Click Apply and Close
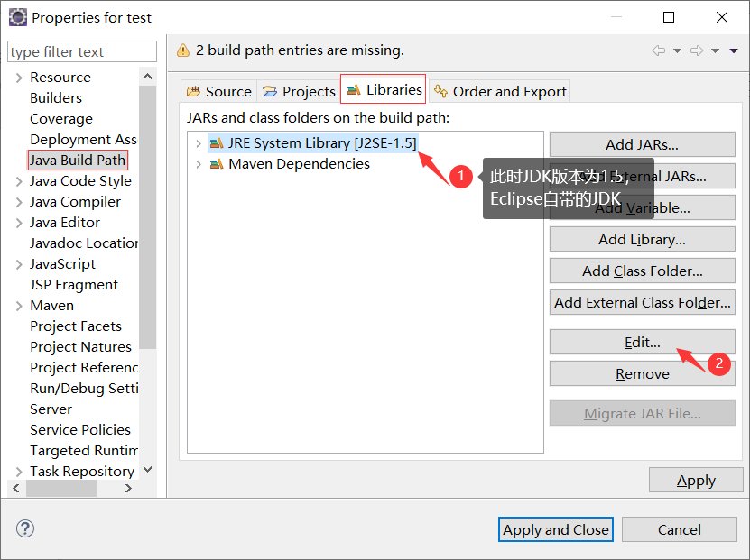This screenshot has width=750, height=560. click(555, 529)
